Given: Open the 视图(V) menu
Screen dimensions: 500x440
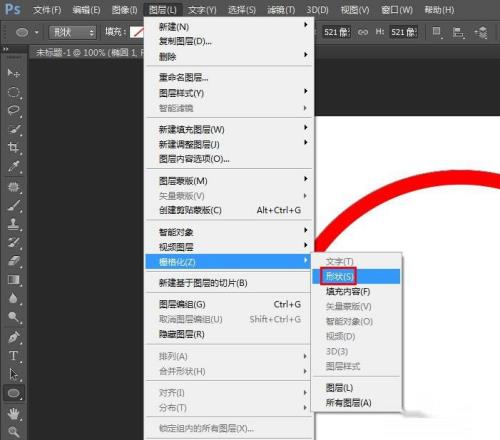Looking at the screenshot, I should click(355, 10).
